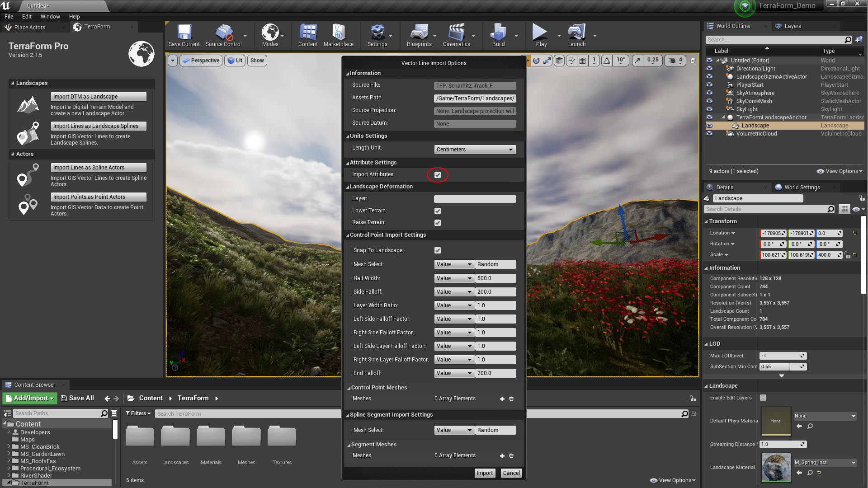Switch to Place Actors tab
Screen dimensions: 868x488
pyautogui.click(x=30, y=28)
